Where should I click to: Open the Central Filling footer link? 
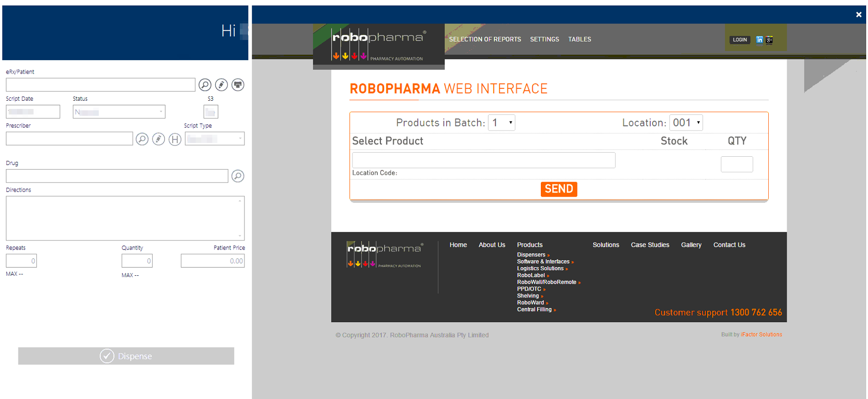[x=536, y=309]
